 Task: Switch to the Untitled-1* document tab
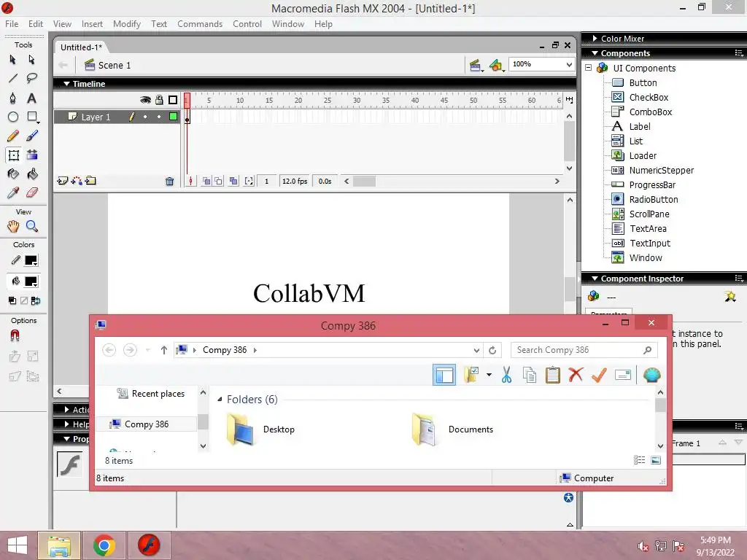(81, 47)
